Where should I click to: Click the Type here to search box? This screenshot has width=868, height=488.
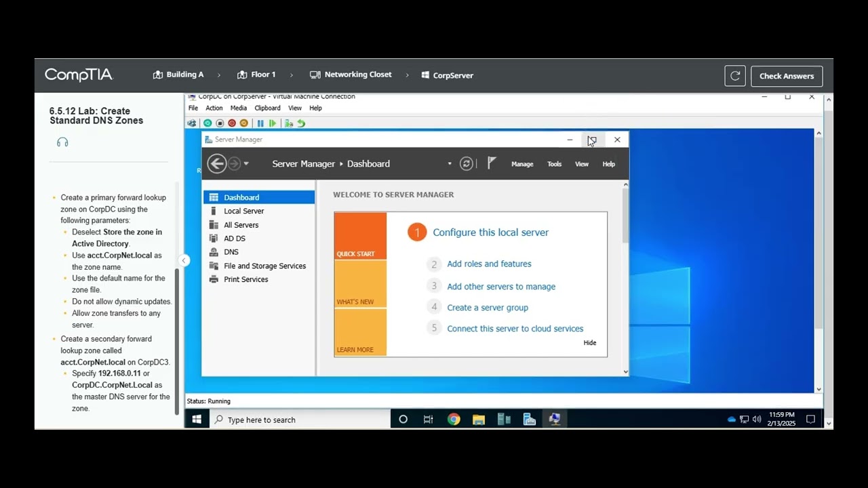point(299,420)
